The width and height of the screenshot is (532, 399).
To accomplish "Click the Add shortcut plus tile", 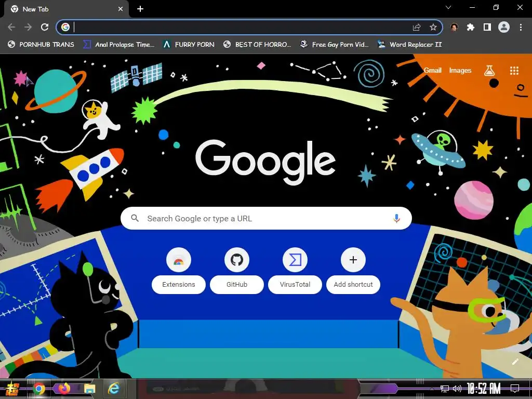I will click(353, 270).
